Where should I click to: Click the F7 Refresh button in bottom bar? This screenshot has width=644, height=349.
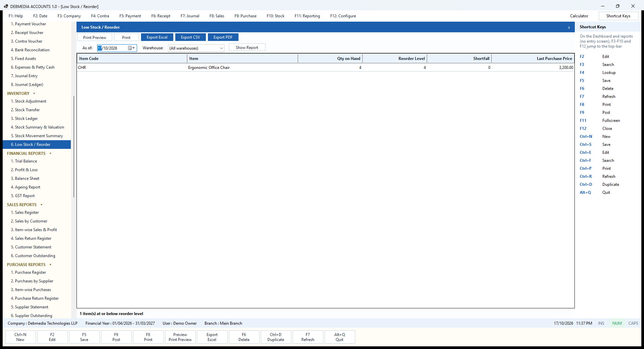(x=308, y=337)
